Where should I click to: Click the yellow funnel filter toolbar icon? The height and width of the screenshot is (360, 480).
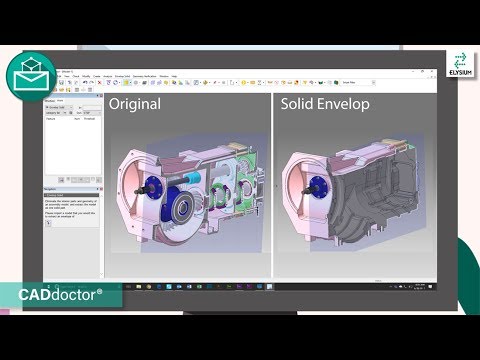click(x=305, y=83)
